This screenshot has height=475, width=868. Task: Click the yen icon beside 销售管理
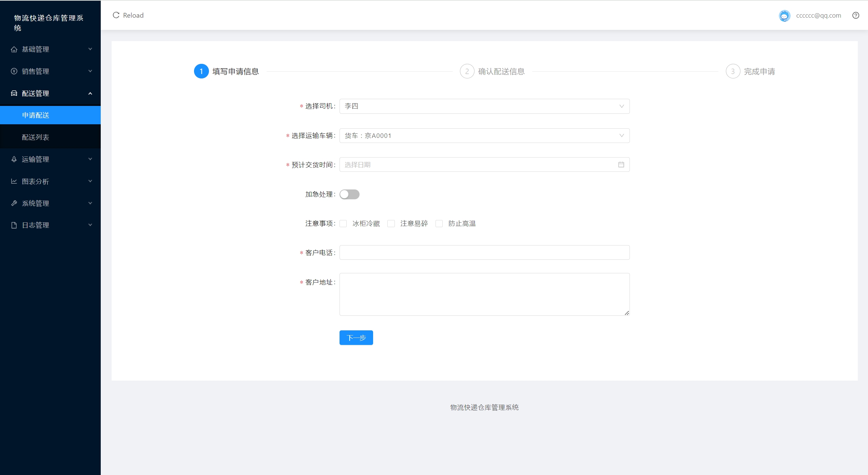pos(14,71)
